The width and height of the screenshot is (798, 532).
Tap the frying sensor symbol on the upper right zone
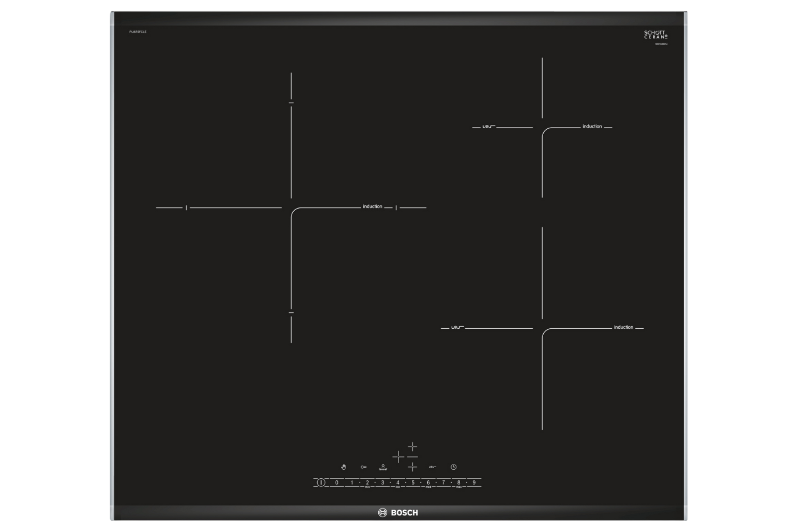(x=488, y=127)
